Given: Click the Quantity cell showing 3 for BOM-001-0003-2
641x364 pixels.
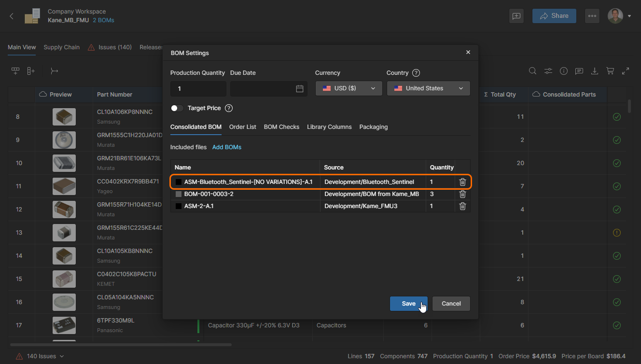Looking at the screenshot, I should click(440, 194).
